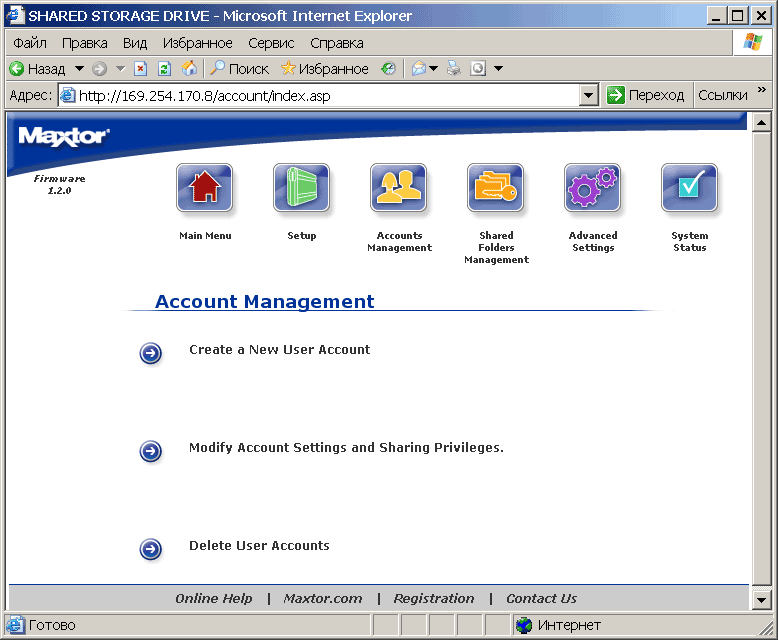
Task: Click the Delete User Accounts link
Action: [259, 546]
